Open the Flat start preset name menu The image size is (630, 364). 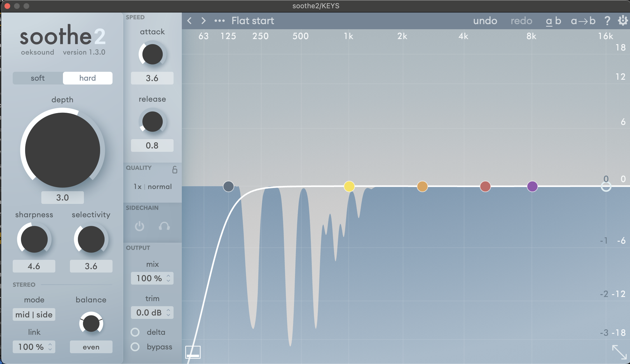(x=253, y=21)
